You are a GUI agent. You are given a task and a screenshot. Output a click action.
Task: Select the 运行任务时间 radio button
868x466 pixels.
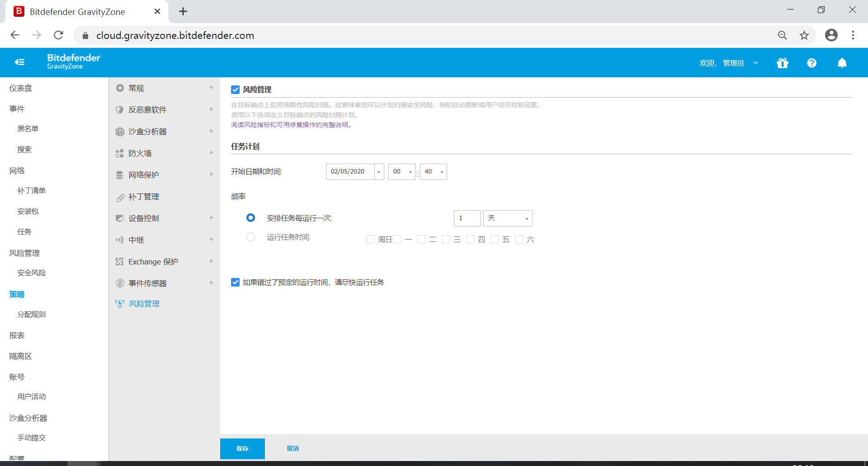coord(250,237)
